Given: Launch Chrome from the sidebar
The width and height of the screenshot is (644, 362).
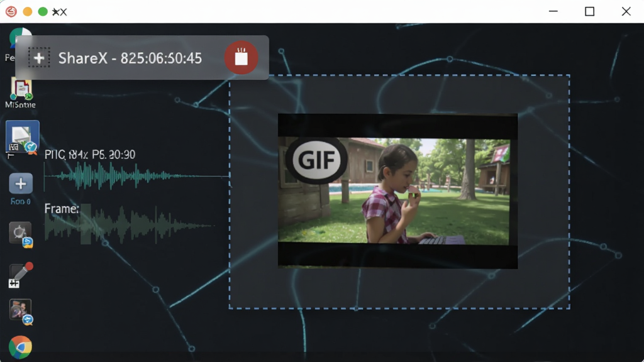Looking at the screenshot, I should tap(20, 347).
